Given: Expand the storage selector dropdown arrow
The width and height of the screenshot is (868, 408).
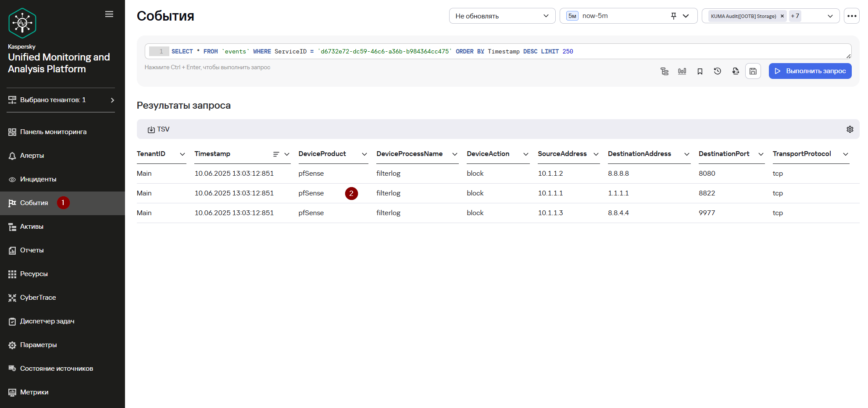Looking at the screenshot, I should 830,16.
